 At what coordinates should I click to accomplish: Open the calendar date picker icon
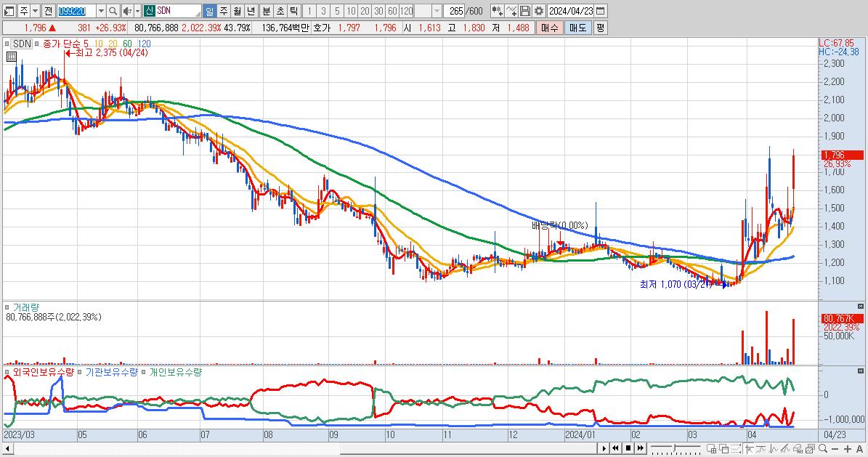601,10
